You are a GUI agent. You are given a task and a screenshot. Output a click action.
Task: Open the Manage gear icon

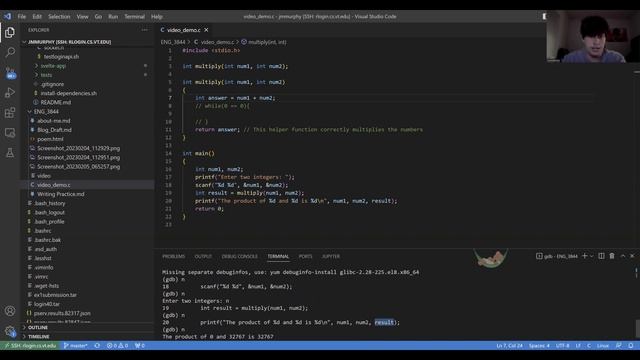point(10,331)
